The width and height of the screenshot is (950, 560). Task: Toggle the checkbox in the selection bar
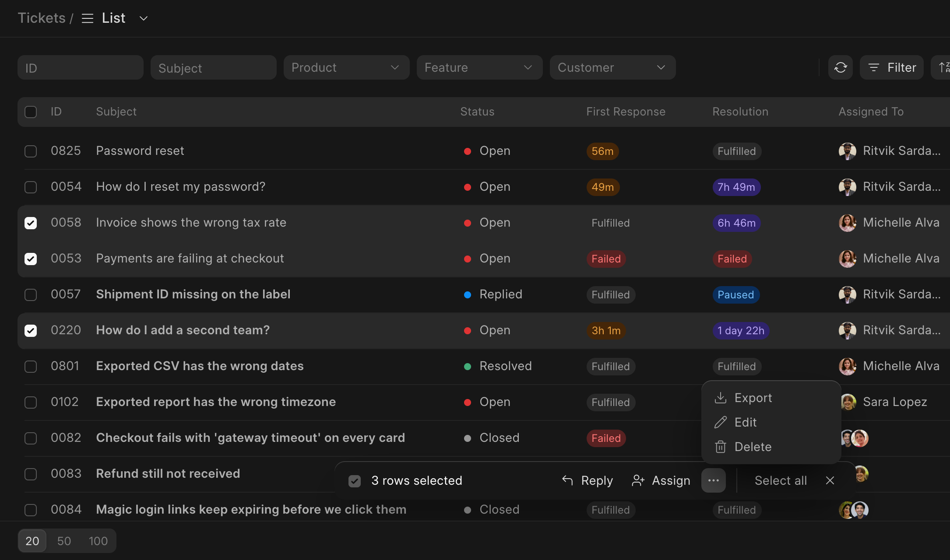click(x=354, y=481)
